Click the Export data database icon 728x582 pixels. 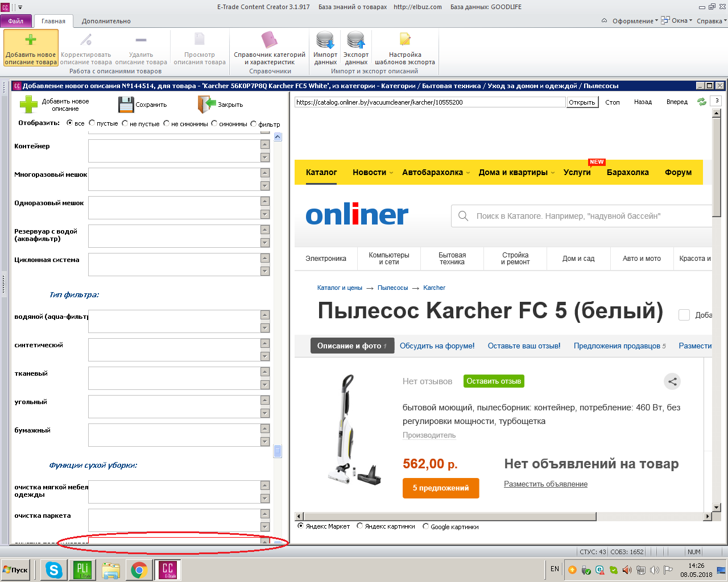tap(356, 40)
